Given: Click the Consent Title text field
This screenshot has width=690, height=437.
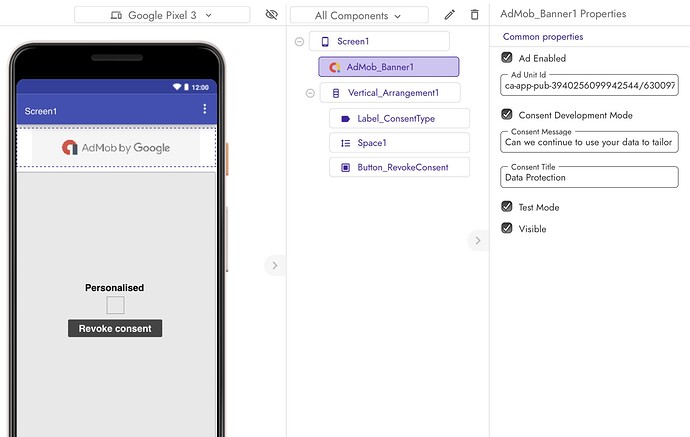Looking at the screenshot, I should 590,177.
